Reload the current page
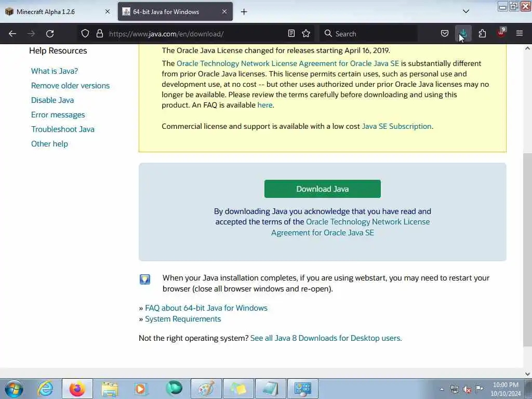This screenshot has width=532, height=399. 50,34
